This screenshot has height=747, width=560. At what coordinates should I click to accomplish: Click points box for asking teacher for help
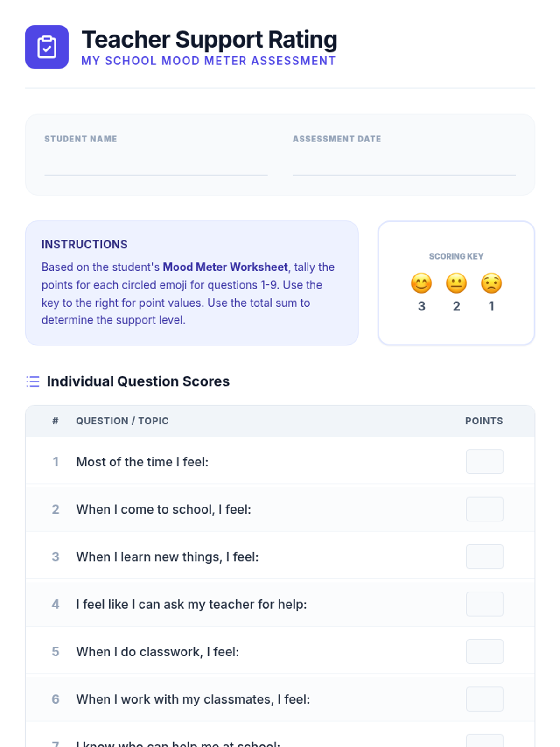pyautogui.click(x=484, y=604)
